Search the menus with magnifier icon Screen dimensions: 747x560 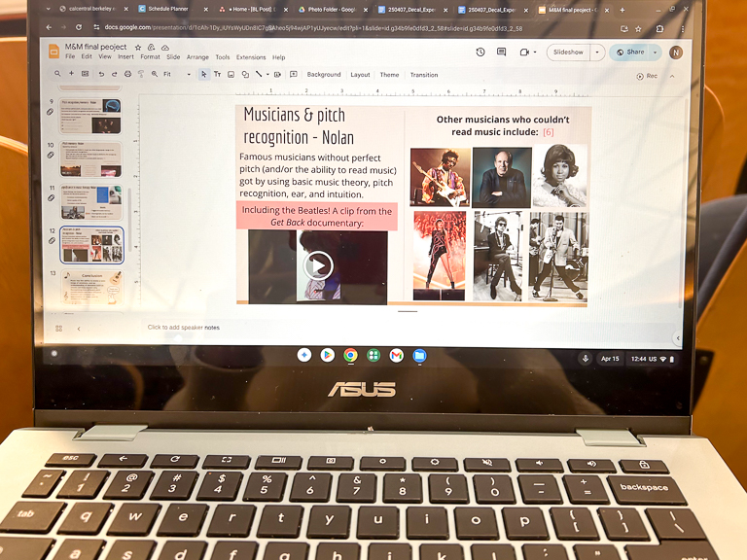pos(57,74)
